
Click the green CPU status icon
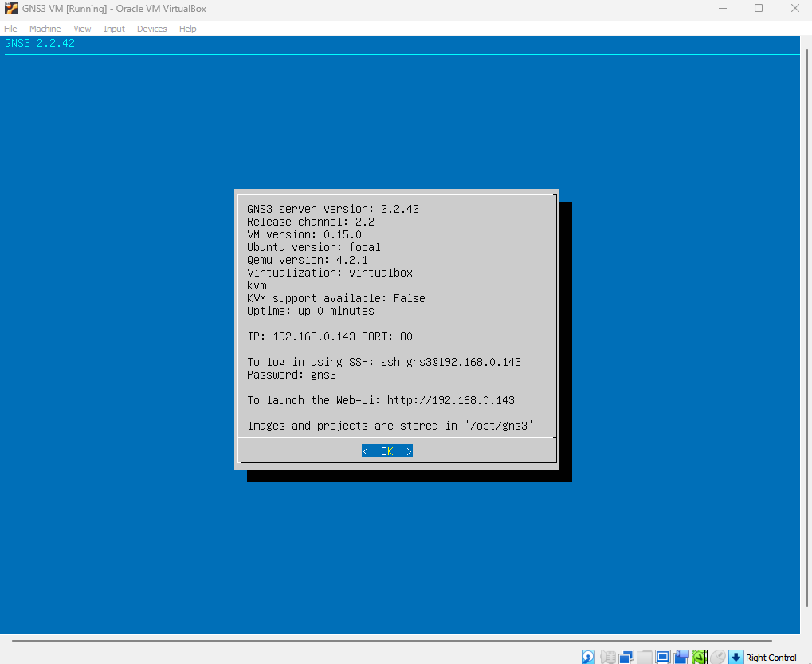pyautogui.click(x=699, y=657)
